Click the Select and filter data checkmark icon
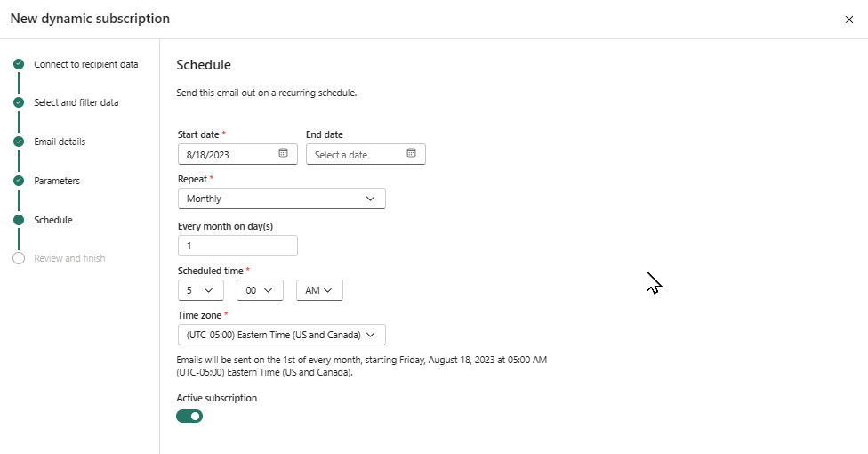The width and height of the screenshot is (868, 454). point(19,102)
